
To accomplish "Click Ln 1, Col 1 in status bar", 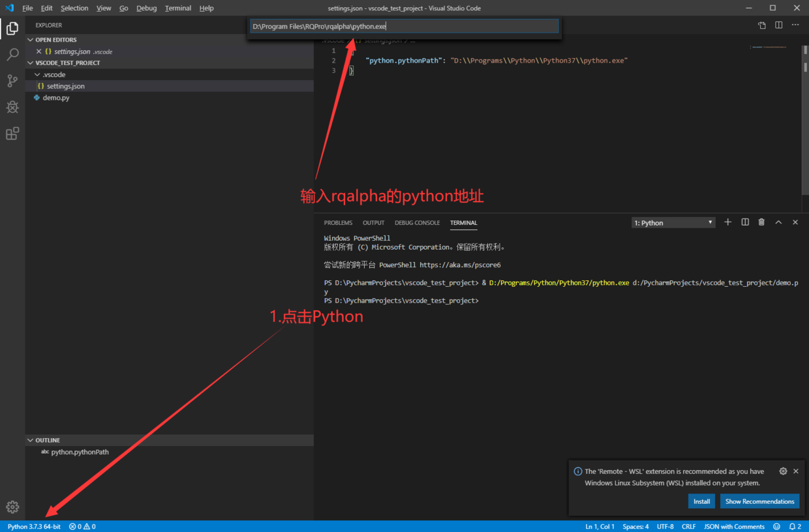I will [x=600, y=526].
